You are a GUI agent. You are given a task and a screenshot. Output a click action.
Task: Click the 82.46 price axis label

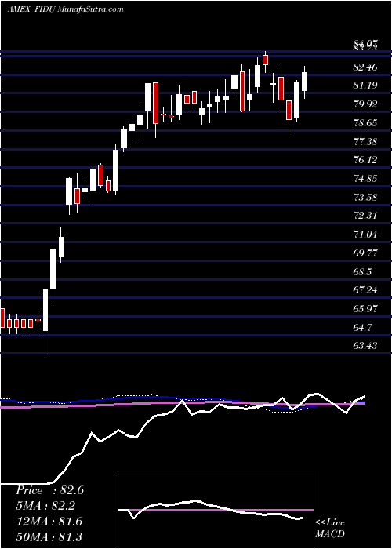[365, 67]
